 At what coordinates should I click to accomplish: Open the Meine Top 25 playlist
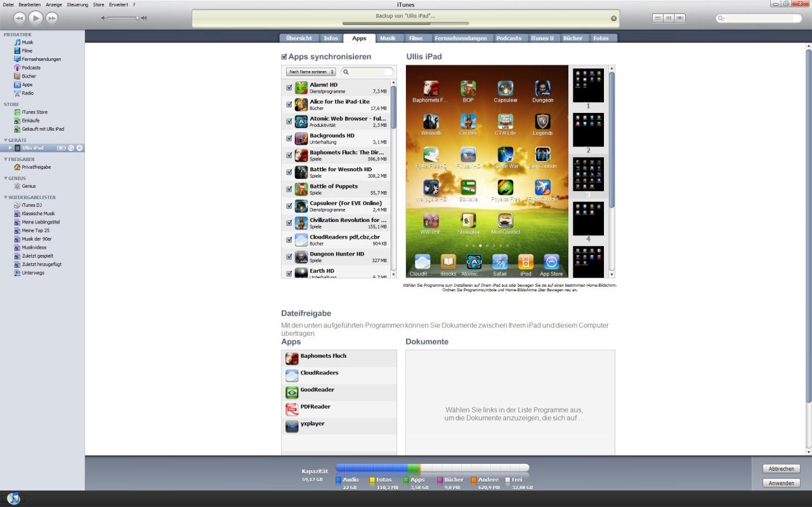(35, 230)
